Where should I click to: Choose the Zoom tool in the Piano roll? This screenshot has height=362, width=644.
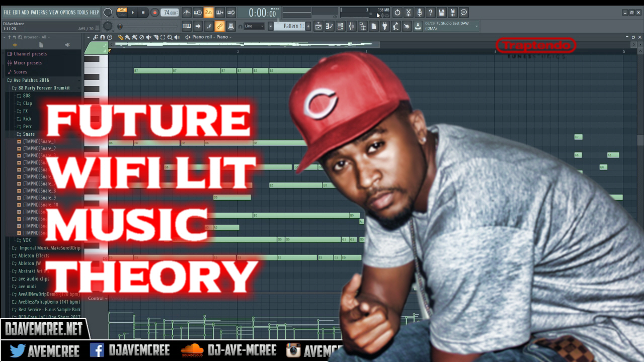pyautogui.click(x=170, y=37)
